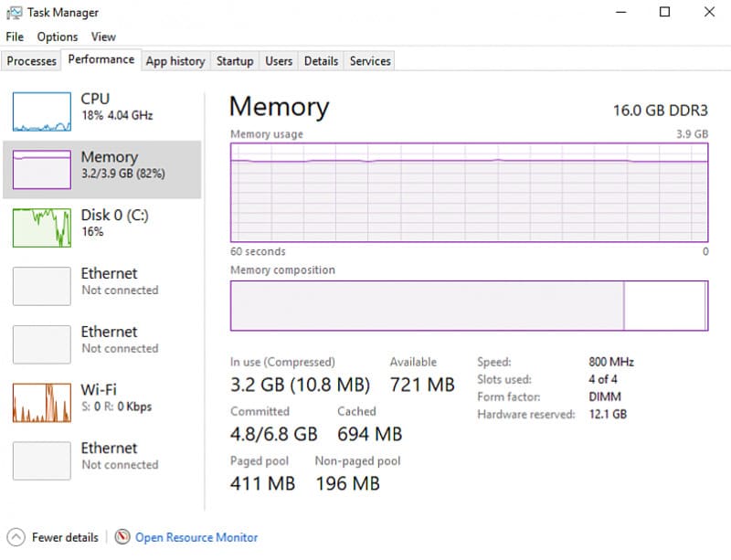Click the large Memory heading
Screen dimensions: 731x560
coord(280,107)
